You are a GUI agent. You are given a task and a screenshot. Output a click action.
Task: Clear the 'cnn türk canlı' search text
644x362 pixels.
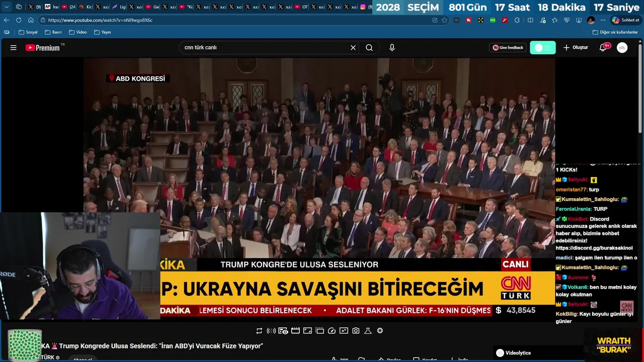(x=353, y=48)
